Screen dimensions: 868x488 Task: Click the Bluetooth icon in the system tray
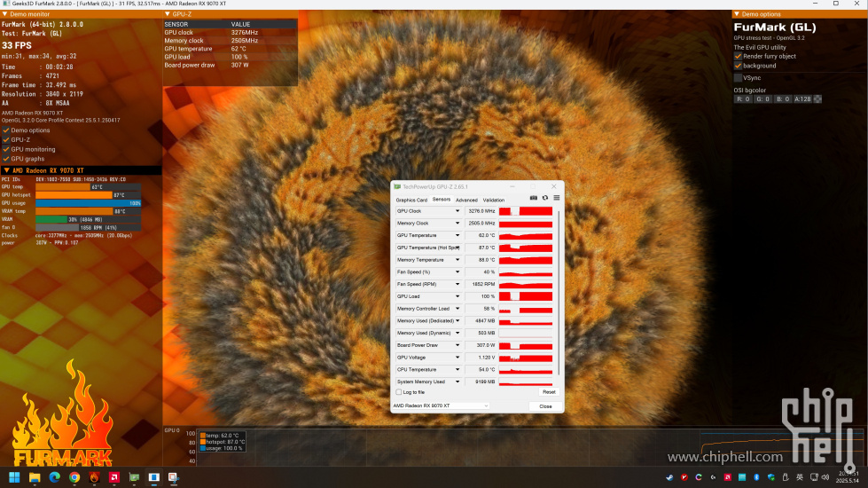pyautogui.click(x=756, y=477)
